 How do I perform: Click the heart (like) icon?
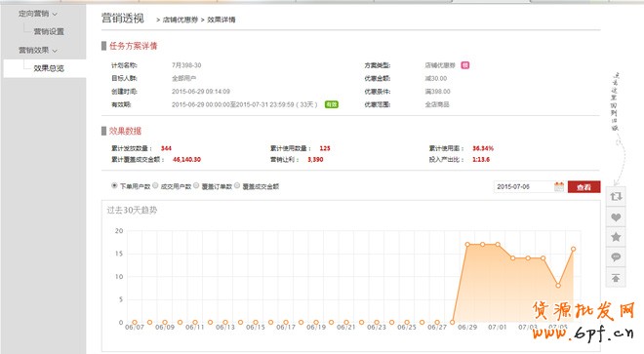[x=616, y=217]
